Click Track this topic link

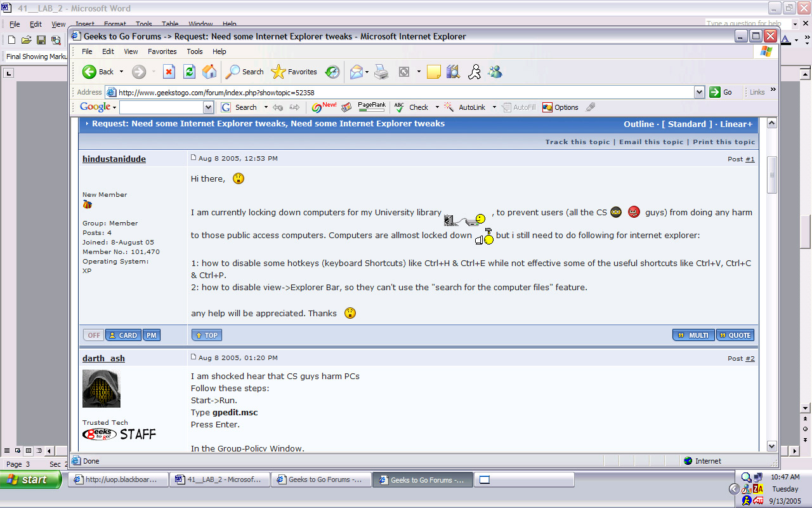point(577,142)
